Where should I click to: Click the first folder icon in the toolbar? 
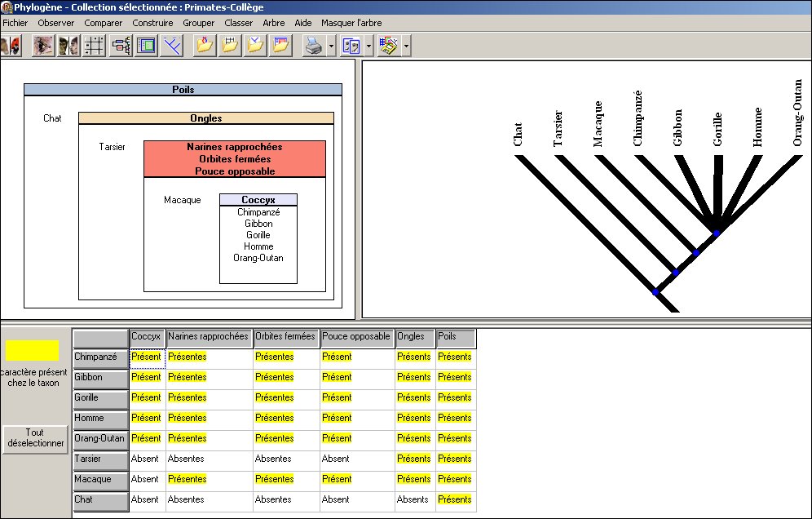[205, 46]
